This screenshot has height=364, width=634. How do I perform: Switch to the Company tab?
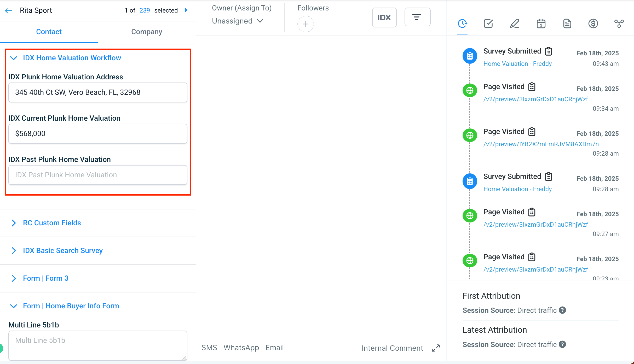pyautogui.click(x=147, y=32)
